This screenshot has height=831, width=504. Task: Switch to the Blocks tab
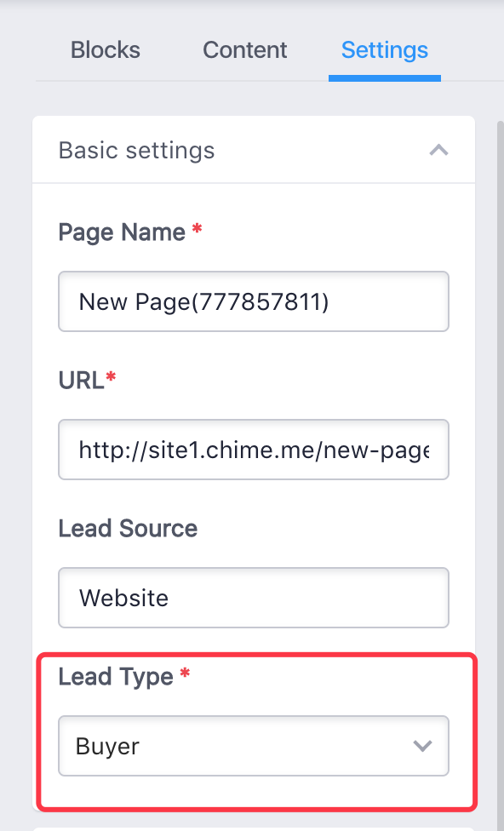tap(106, 50)
